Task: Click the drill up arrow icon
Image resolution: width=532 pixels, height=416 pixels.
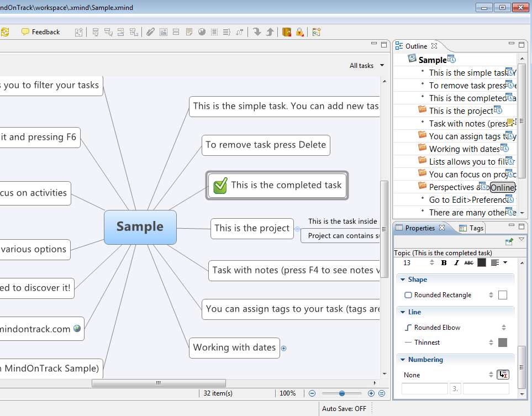Action: (x=270, y=32)
